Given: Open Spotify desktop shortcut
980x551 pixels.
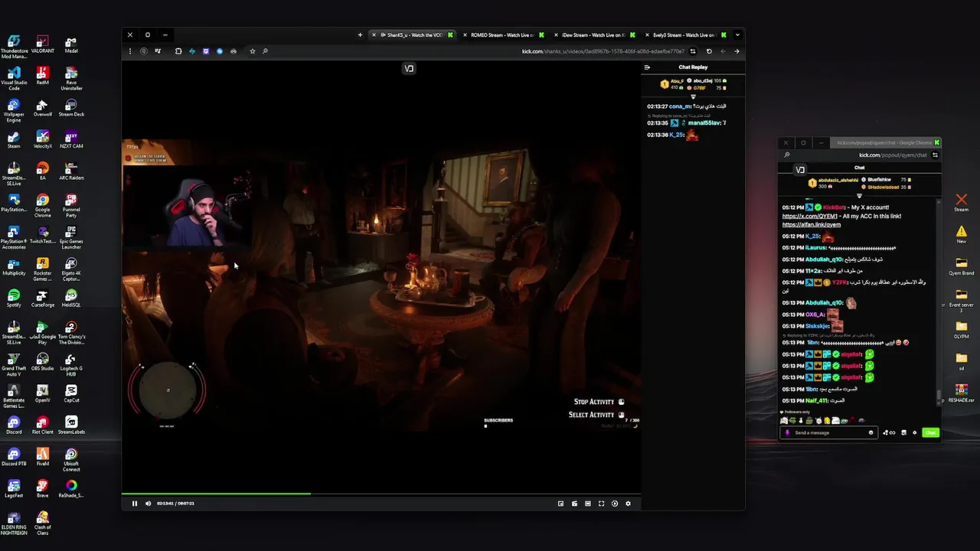Looking at the screenshot, I should click(x=14, y=298).
